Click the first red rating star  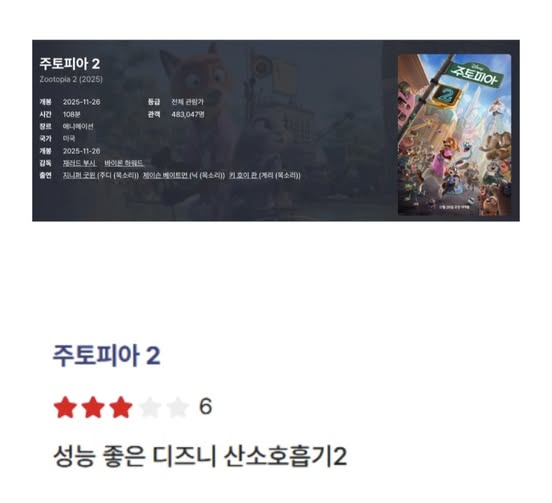(x=65, y=407)
